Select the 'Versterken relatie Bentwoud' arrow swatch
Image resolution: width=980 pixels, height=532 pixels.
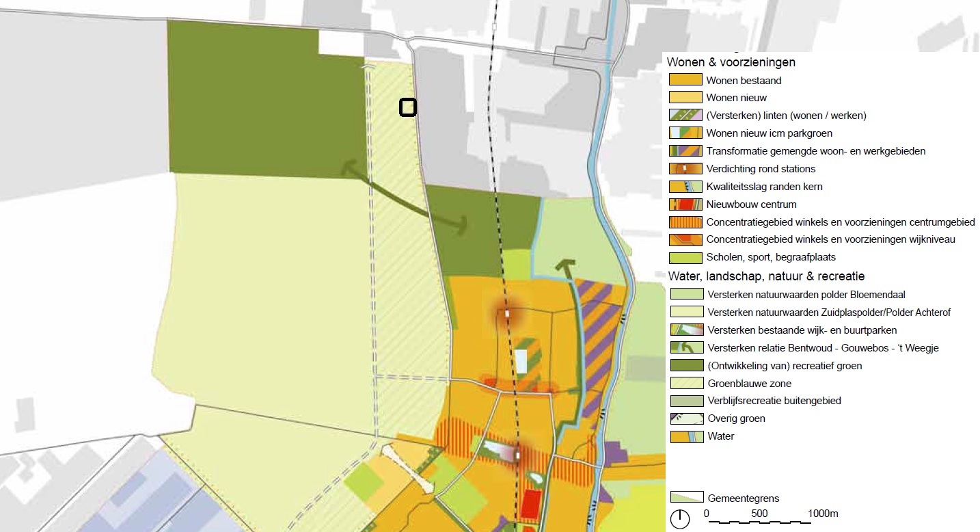point(685,348)
